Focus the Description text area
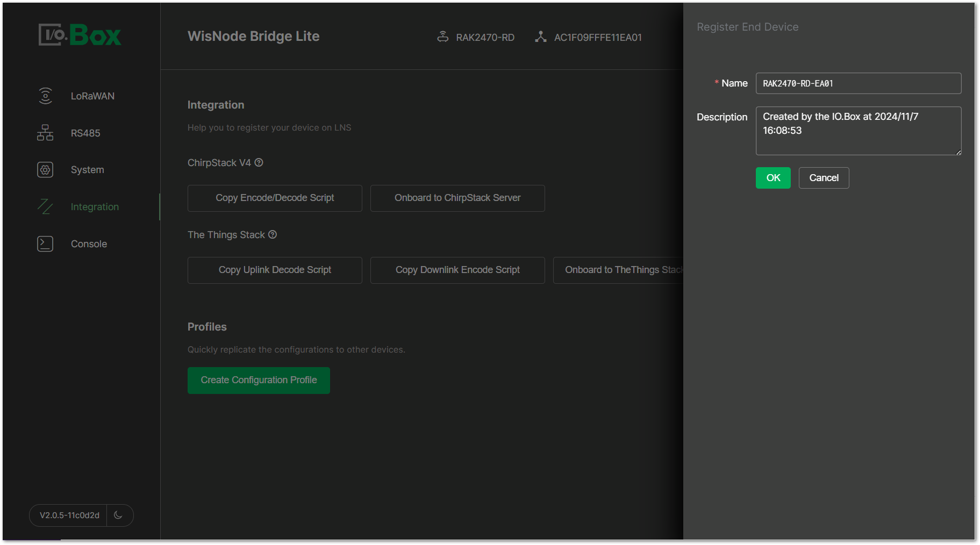Screen dimensions: 980x545 point(859,131)
